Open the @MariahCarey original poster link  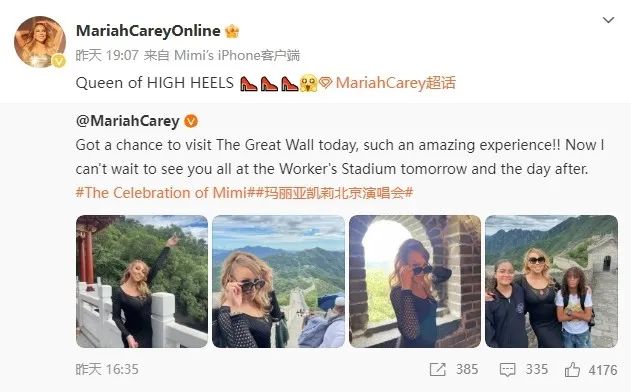(x=128, y=121)
